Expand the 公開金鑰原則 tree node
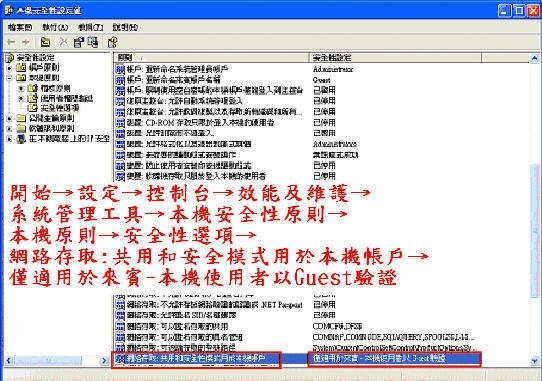The width and height of the screenshot is (542, 381). (x=10, y=119)
